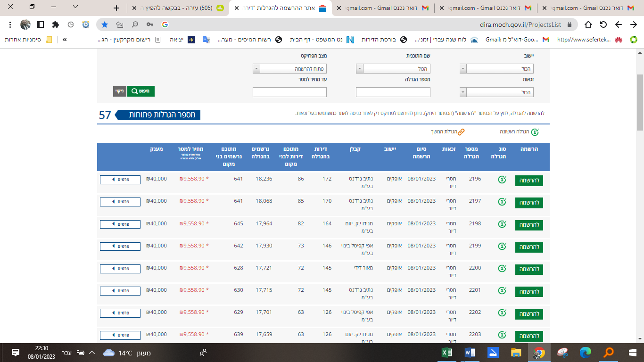Open the Chrome extensions puzzle icon

pos(56,25)
